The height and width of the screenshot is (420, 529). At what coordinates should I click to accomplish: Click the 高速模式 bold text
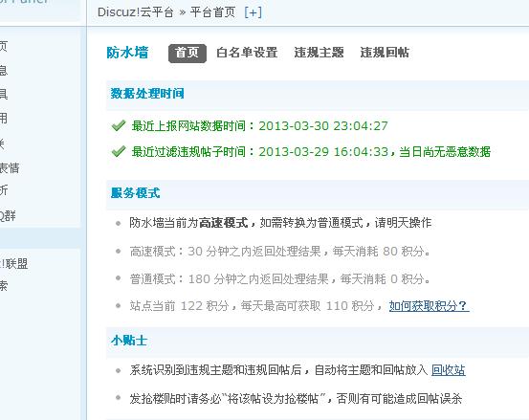[224, 223]
